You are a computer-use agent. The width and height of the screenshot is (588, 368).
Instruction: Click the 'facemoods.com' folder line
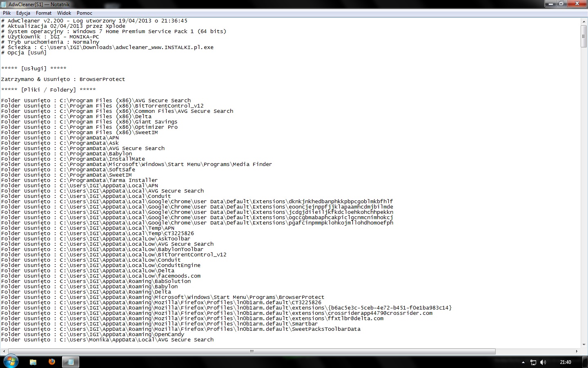tap(101, 276)
